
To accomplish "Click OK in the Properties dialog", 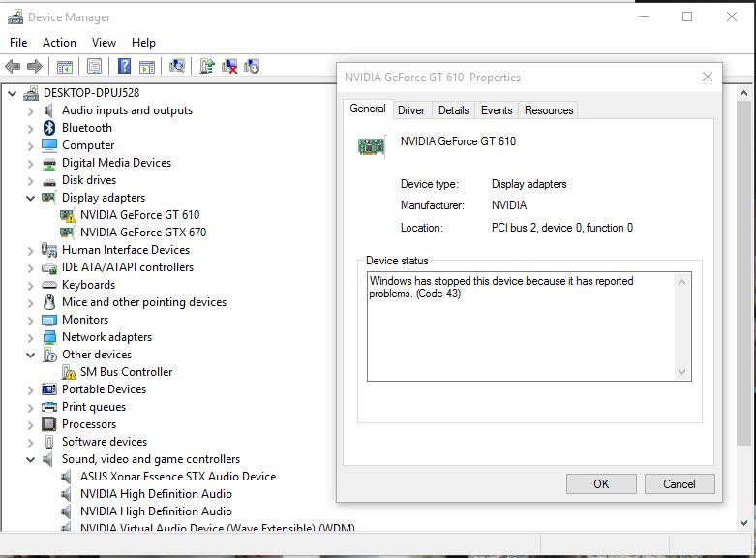I will (601, 484).
